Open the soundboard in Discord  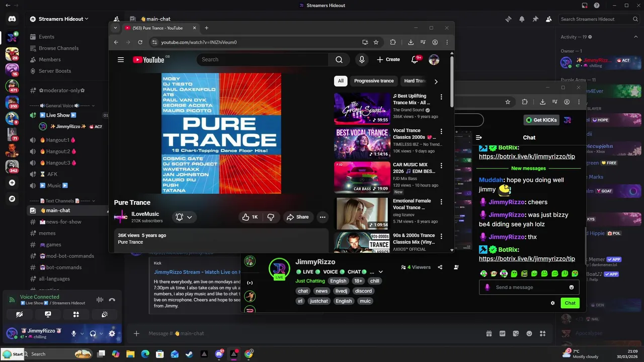click(105, 314)
